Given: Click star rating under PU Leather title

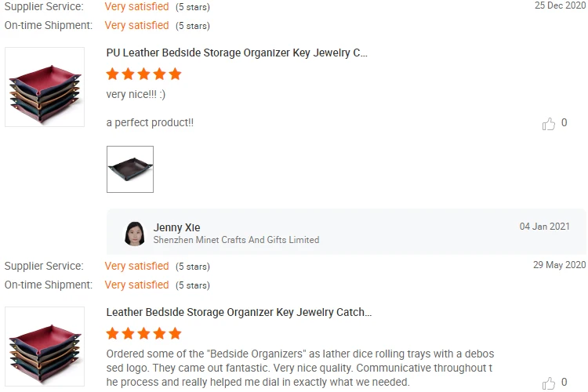Looking at the screenshot, I should tap(143, 74).
